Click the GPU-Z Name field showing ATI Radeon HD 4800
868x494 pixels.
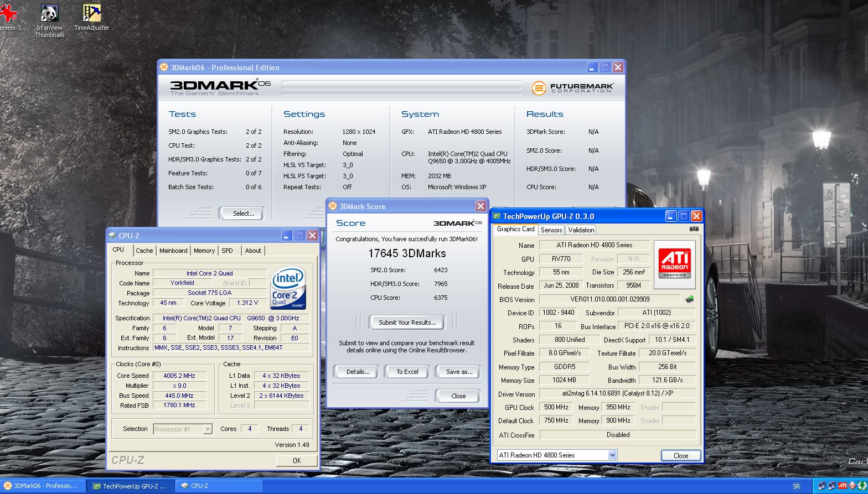click(x=595, y=245)
